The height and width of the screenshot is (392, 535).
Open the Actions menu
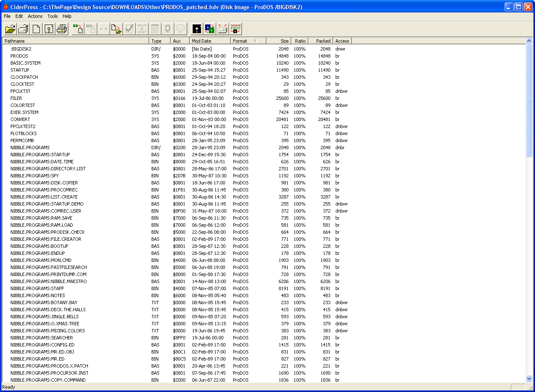click(35, 16)
